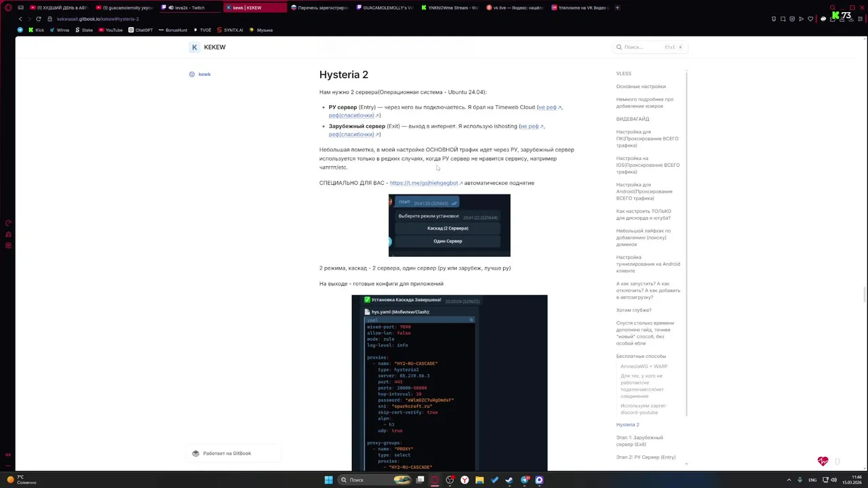Image resolution: width=868 pixels, height=488 pixels.
Task: Open Yandex Browser from the taskbar
Action: (x=465, y=480)
